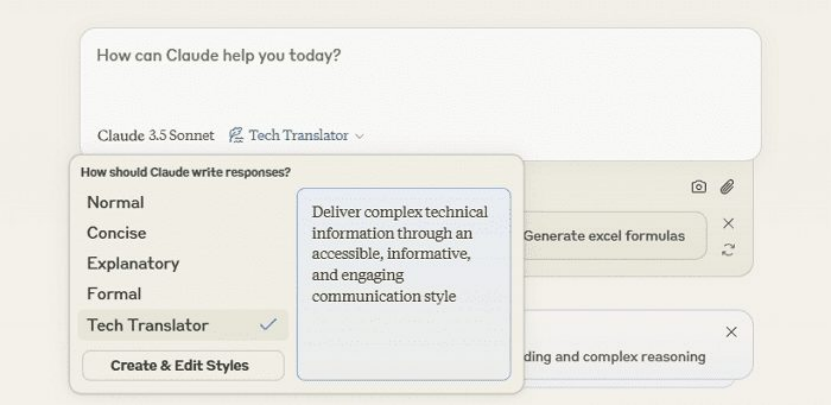This screenshot has width=831, height=405.
Task: Pick the Formal writing style
Action: [114, 294]
